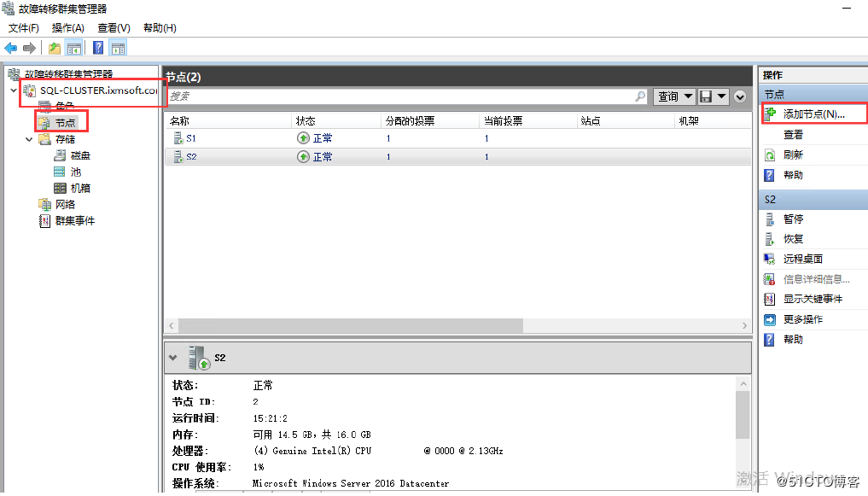Viewport: 868px width, 496px height.
Task: Click the Up one level toolbar icon
Action: click(55, 48)
